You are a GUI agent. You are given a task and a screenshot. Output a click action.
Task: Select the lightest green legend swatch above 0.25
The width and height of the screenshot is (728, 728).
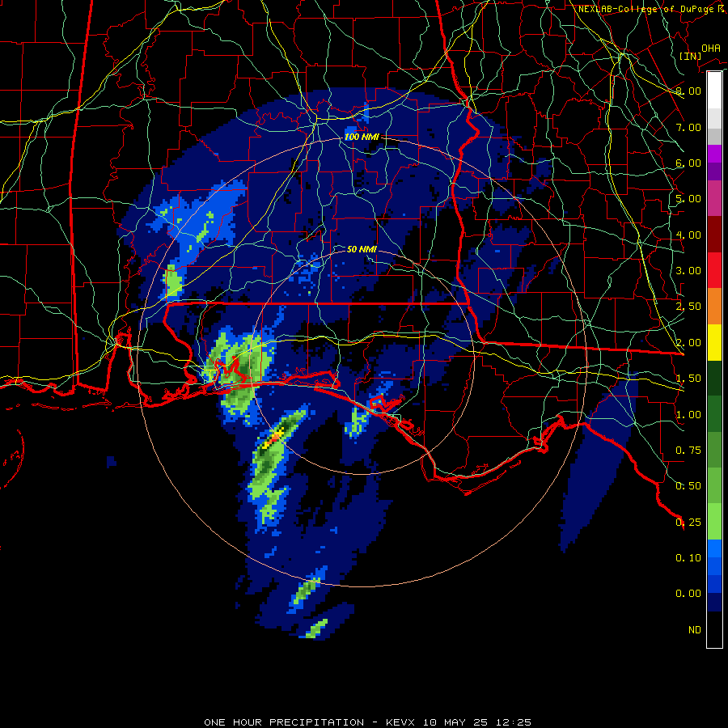click(714, 522)
